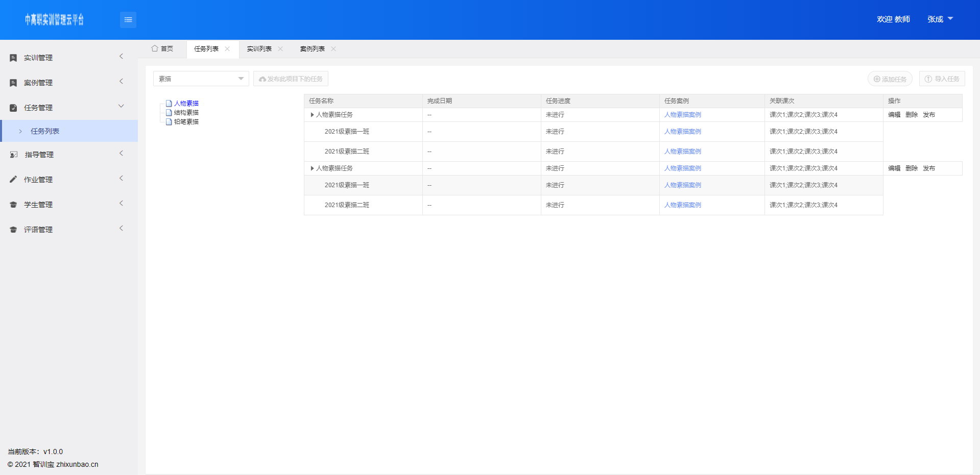Select 结构素描 in the tree
980x475 pixels.
click(186, 113)
